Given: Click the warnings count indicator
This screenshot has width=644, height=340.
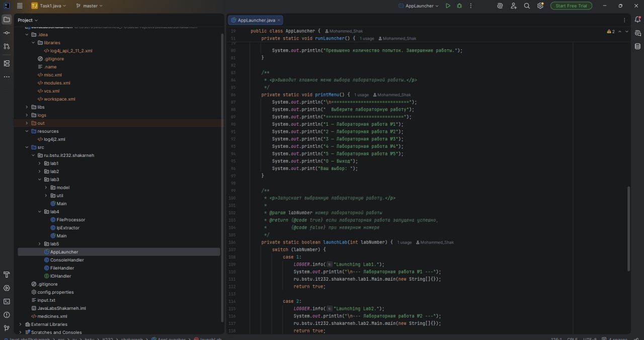Looking at the screenshot, I should pyautogui.click(x=611, y=31).
